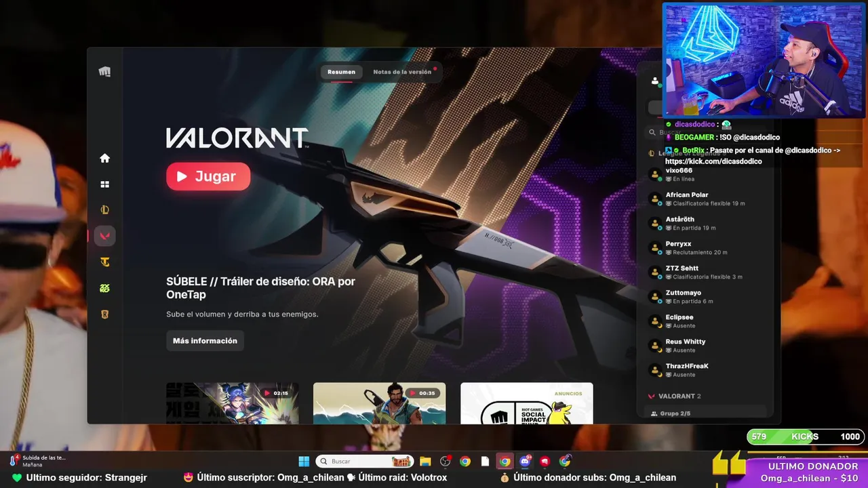
Task: Select friend name Reus Whitty
Action: click(x=686, y=341)
